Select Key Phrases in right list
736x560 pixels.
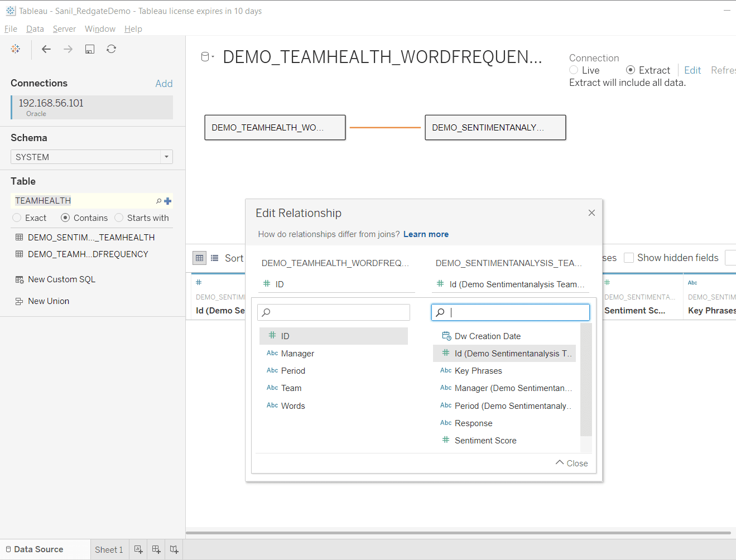point(504,371)
